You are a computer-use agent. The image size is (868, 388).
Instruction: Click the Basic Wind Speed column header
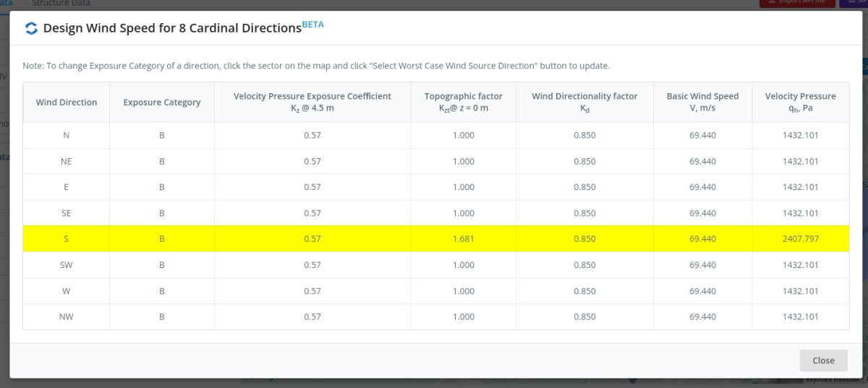[x=702, y=102]
